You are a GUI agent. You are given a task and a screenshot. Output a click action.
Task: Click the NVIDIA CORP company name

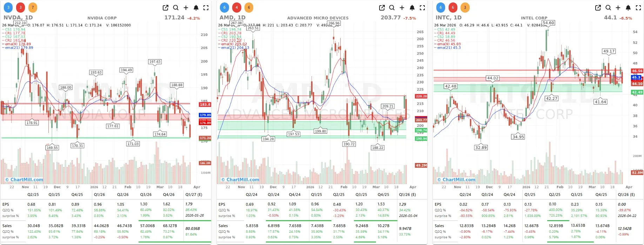coord(102,18)
